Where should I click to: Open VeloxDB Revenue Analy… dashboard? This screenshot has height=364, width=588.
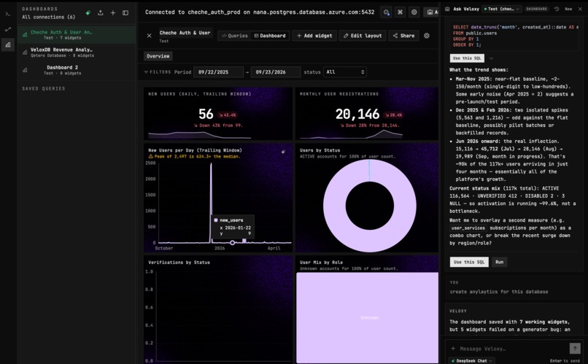click(x=77, y=52)
